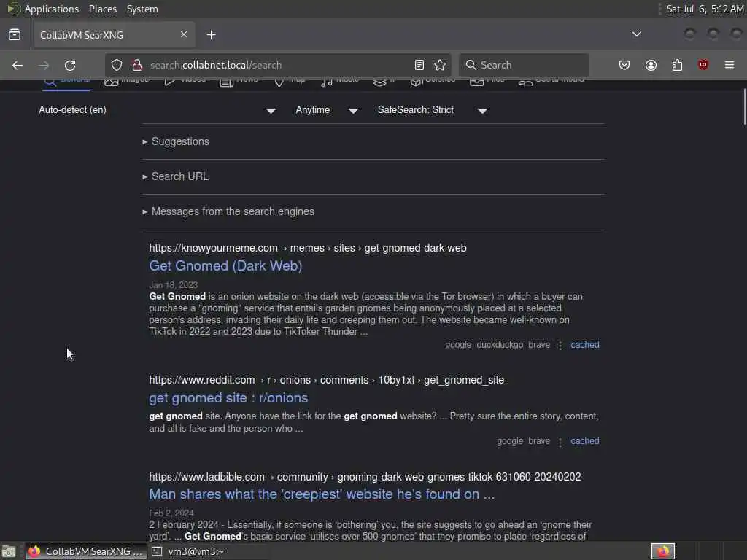Open the uBlock Origin extension icon
This screenshot has height=560, width=747.
pos(703,65)
